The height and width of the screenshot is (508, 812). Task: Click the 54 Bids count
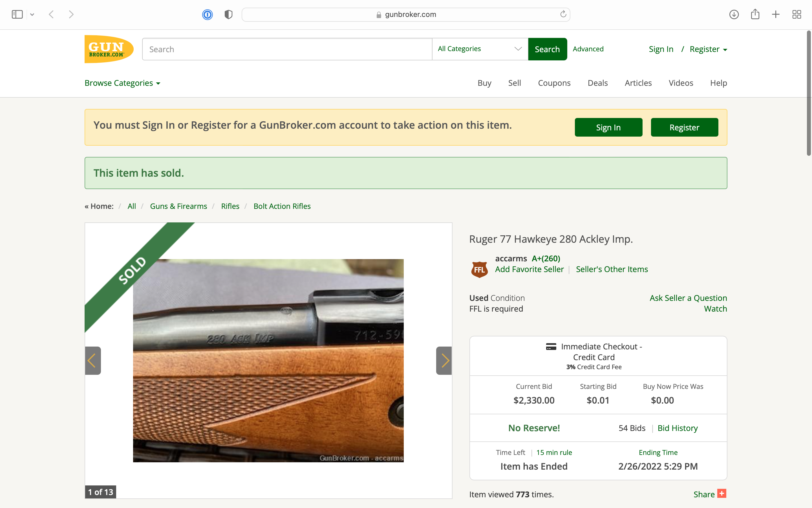pos(632,428)
